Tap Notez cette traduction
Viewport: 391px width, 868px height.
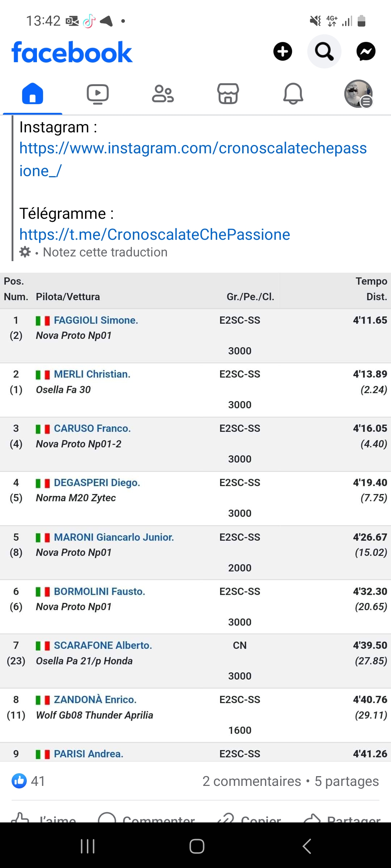pos(105,252)
